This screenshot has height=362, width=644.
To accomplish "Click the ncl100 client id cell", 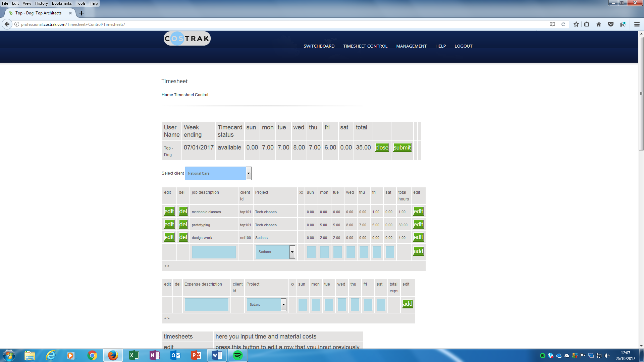I will [246, 238].
